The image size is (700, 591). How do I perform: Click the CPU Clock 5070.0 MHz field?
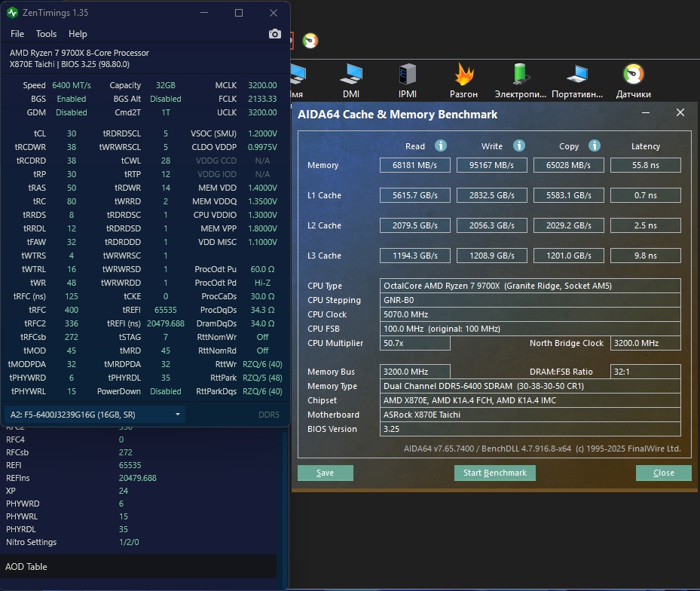pos(530,314)
